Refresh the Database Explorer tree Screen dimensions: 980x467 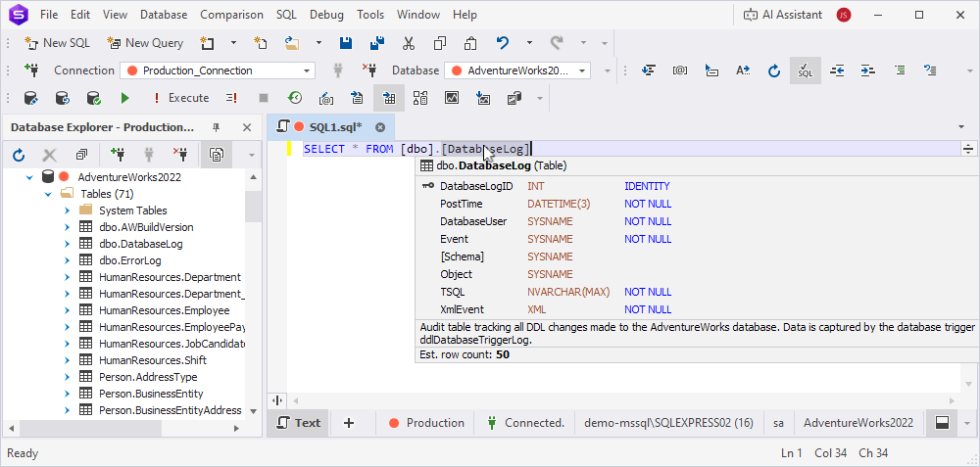[x=19, y=155]
